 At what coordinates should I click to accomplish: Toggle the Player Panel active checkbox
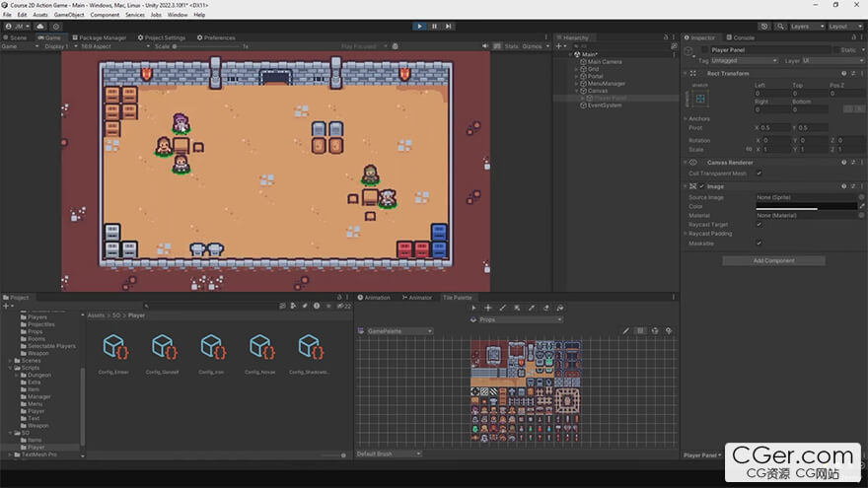point(704,50)
